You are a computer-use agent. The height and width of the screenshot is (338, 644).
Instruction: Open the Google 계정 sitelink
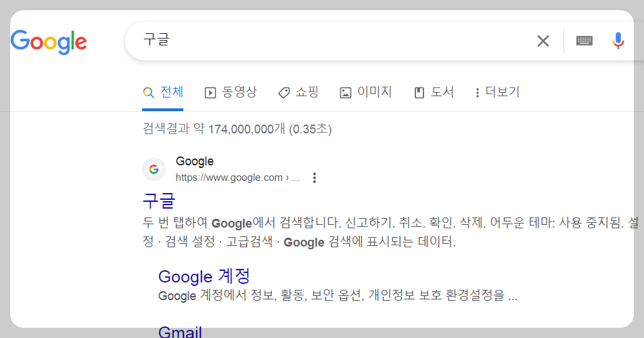[204, 276]
